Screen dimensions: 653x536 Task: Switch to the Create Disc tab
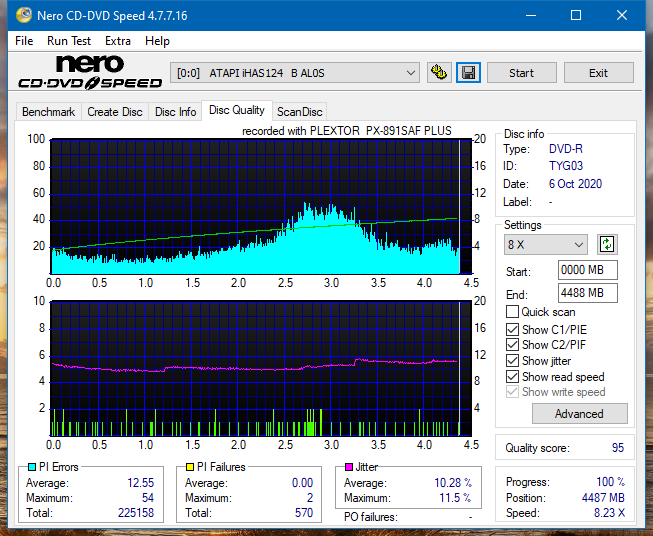(x=115, y=112)
